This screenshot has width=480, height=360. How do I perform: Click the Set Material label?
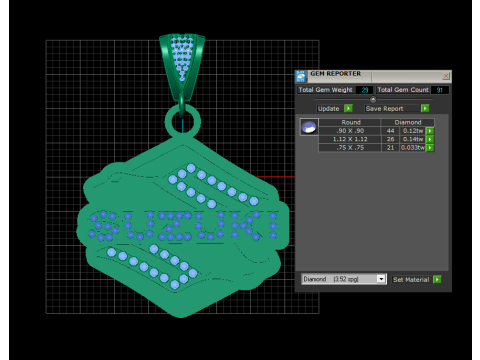click(x=411, y=280)
